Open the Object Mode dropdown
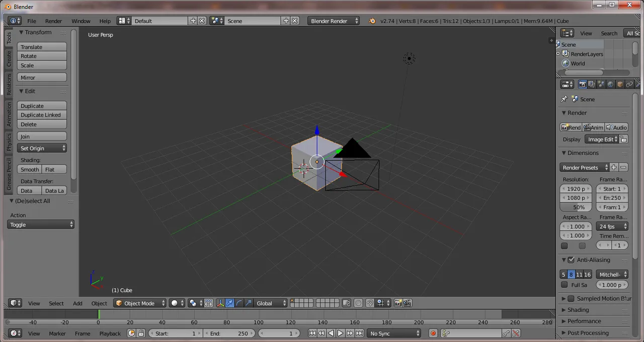Viewport: 644px width, 342px height. tap(140, 303)
